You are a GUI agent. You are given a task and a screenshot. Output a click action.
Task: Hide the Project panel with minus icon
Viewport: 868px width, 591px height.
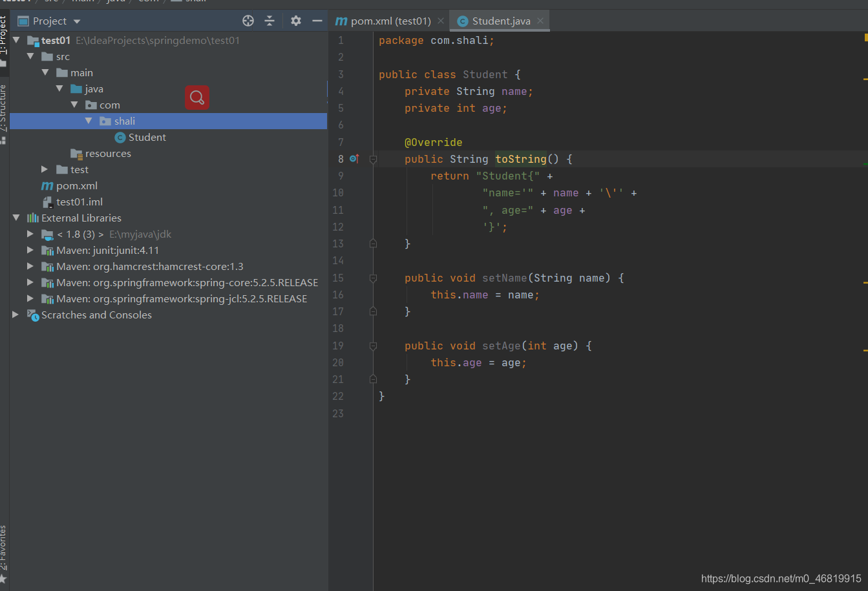coord(317,21)
